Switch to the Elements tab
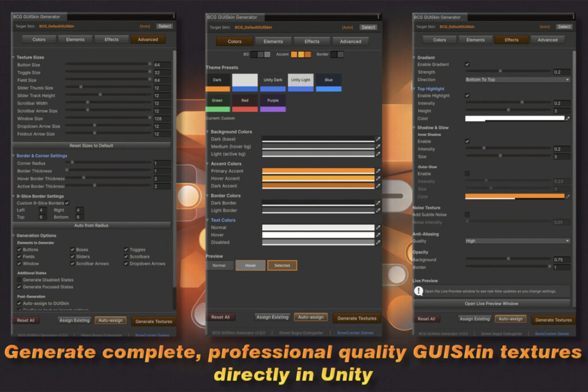The image size is (588, 392). pos(273,41)
